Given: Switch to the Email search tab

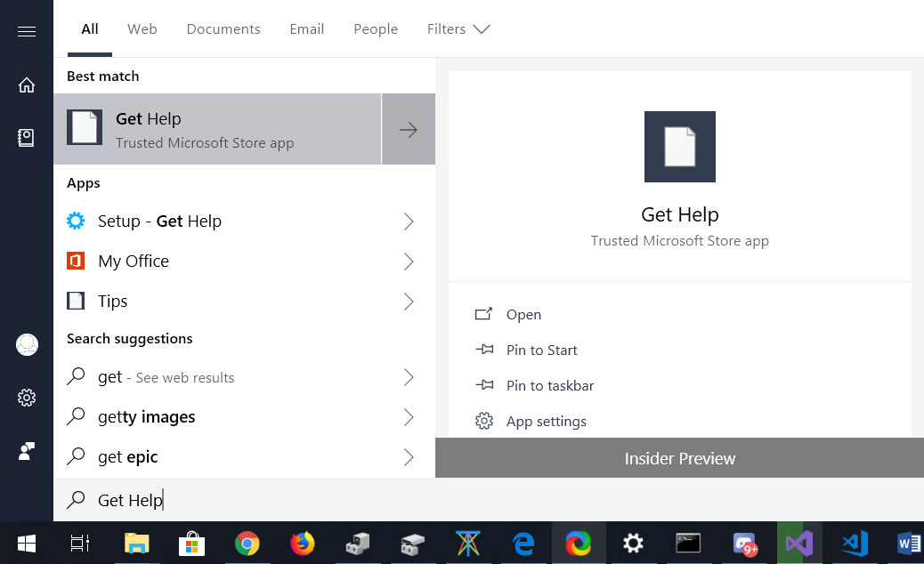Looking at the screenshot, I should click(306, 28).
